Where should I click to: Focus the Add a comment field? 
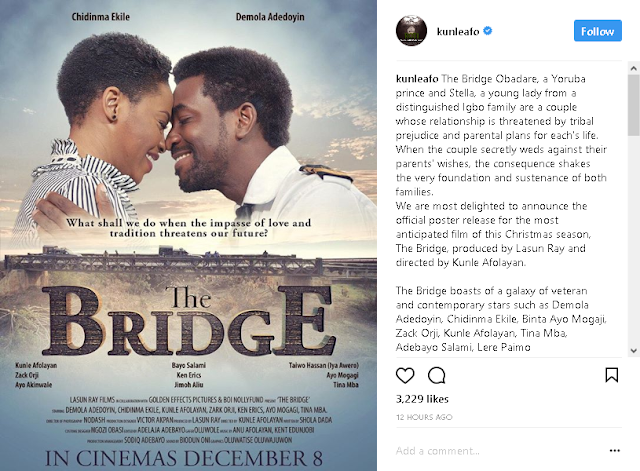coord(498,451)
